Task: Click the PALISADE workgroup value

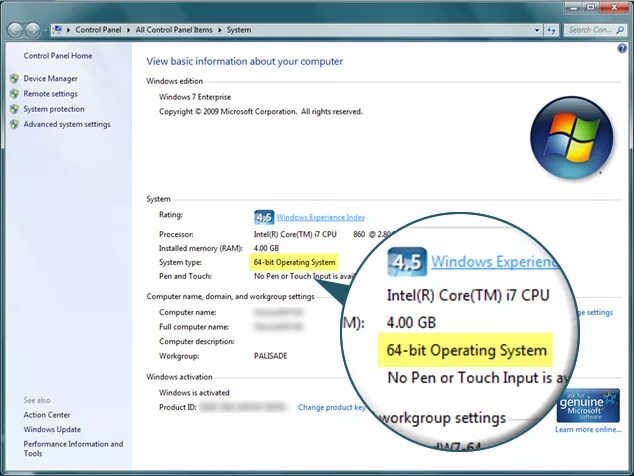Action: click(271, 356)
